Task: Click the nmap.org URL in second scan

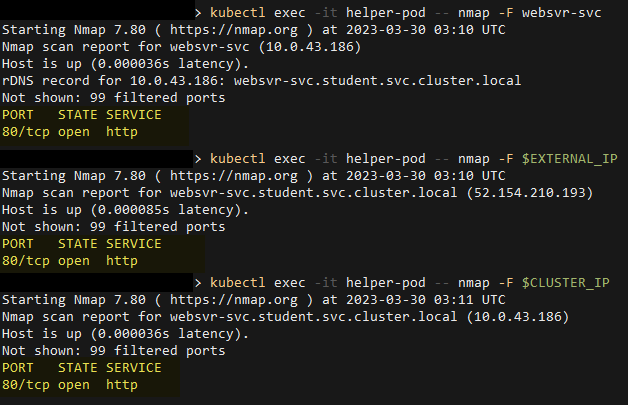Action: (233, 176)
